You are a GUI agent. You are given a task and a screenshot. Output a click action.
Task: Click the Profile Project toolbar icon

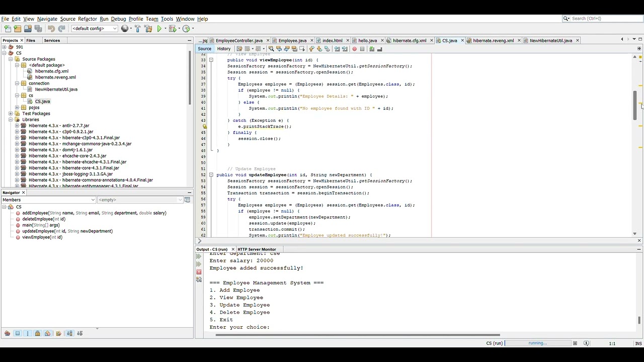[x=186, y=29]
